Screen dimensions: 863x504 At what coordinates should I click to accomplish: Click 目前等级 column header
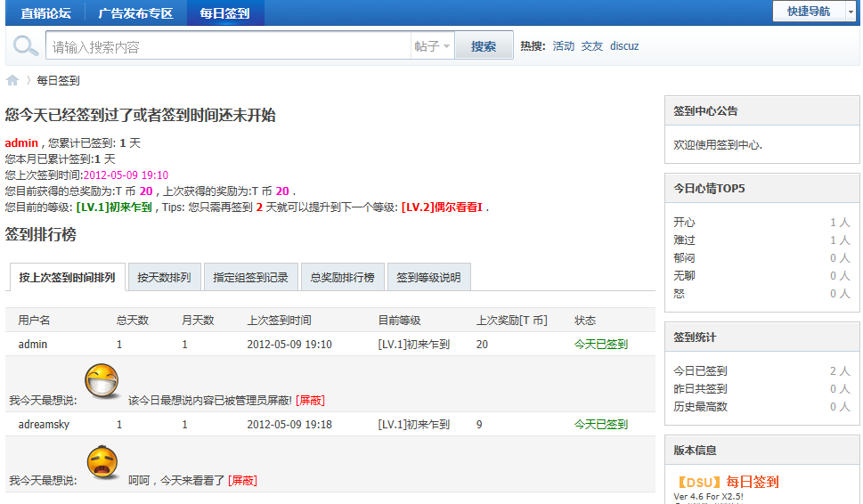coord(399,321)
